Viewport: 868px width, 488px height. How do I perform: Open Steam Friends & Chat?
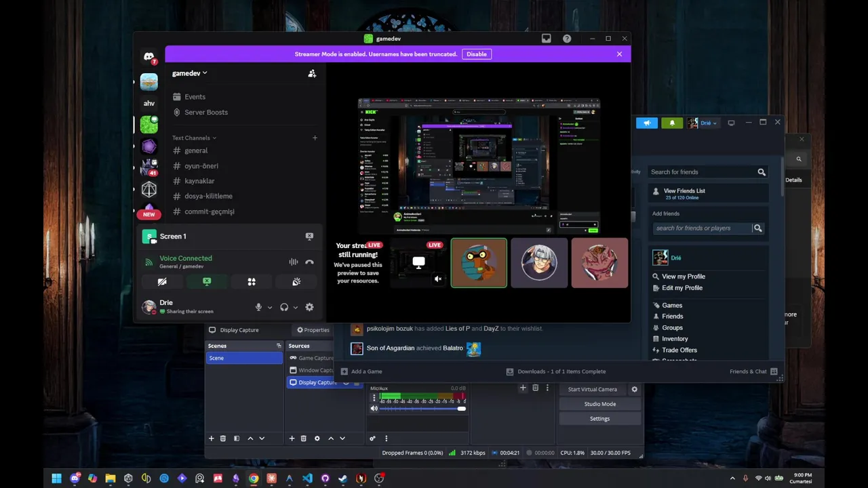[753, 371]
